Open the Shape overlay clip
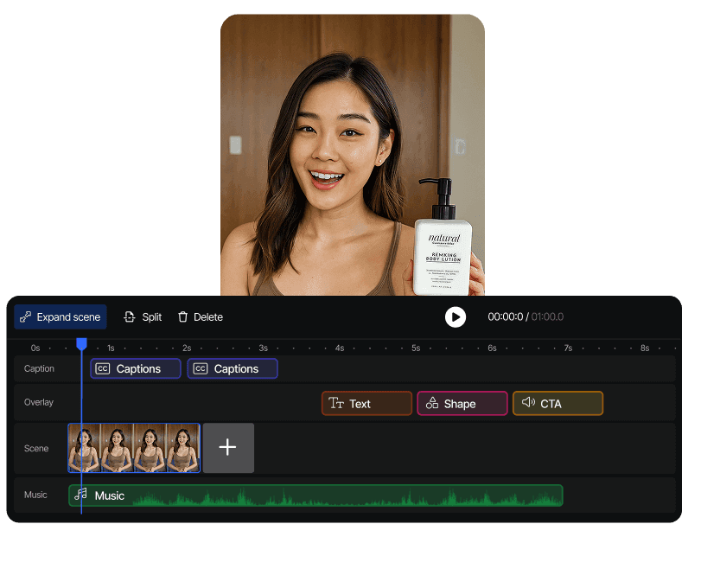This screenshot has height=588, width=701. pyautogui.click(x=462, y=403)
